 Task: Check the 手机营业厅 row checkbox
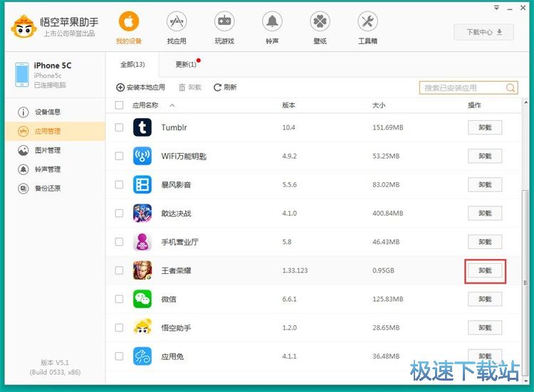point(119,242)
